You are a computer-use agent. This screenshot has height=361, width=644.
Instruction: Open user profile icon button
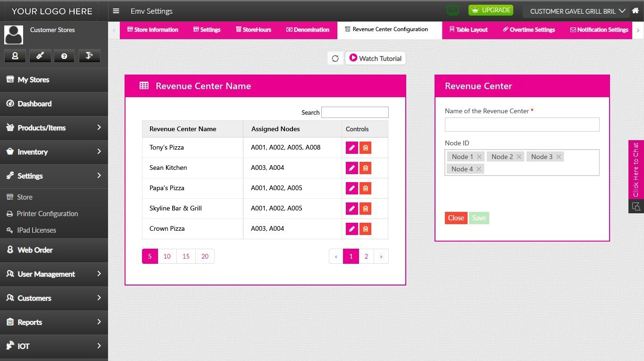click(x=15, y=56)
